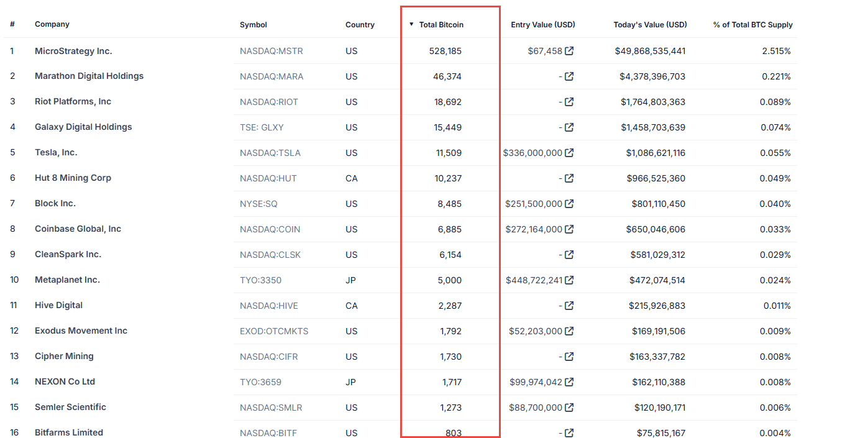
Task: Select the 46,374 Total Bitcoin value
Action: point(447,76)
